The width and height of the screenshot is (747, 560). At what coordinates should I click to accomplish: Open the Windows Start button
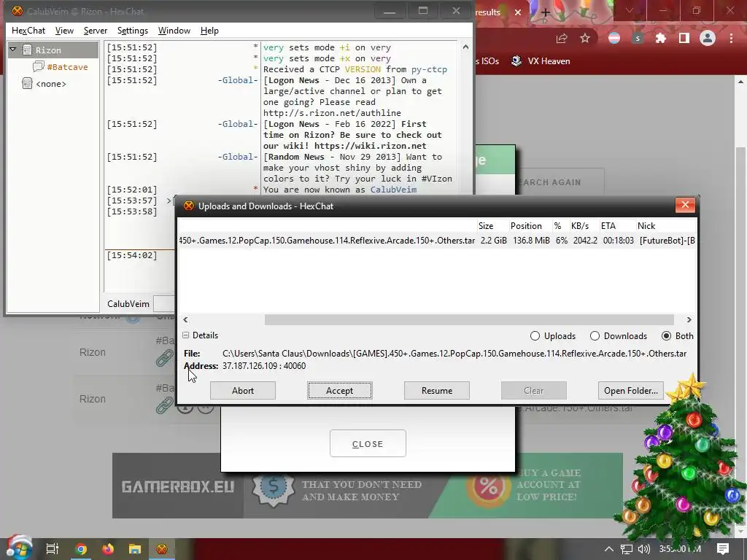(19, 548)
